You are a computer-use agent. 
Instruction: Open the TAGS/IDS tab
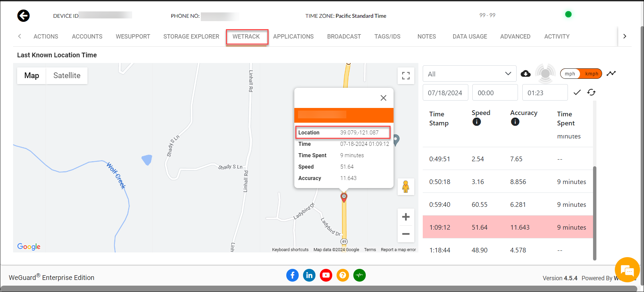click(388, 37)
